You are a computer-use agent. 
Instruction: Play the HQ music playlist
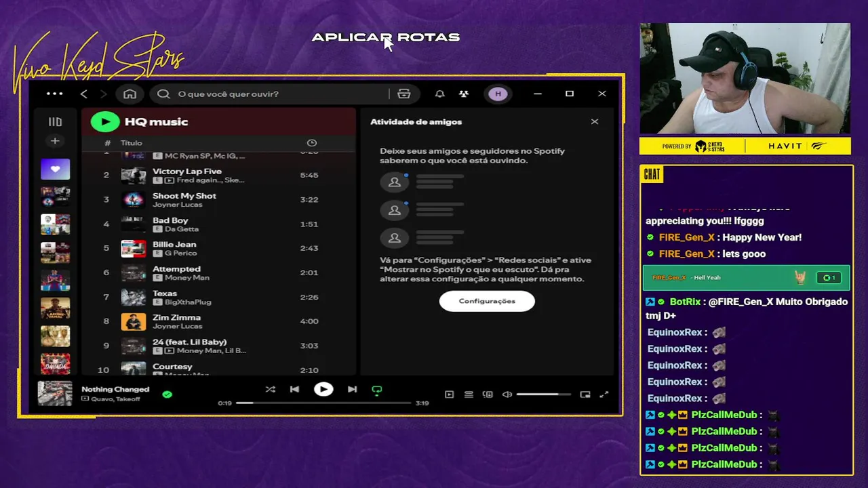pyautogui.click(x=105, y=122)
